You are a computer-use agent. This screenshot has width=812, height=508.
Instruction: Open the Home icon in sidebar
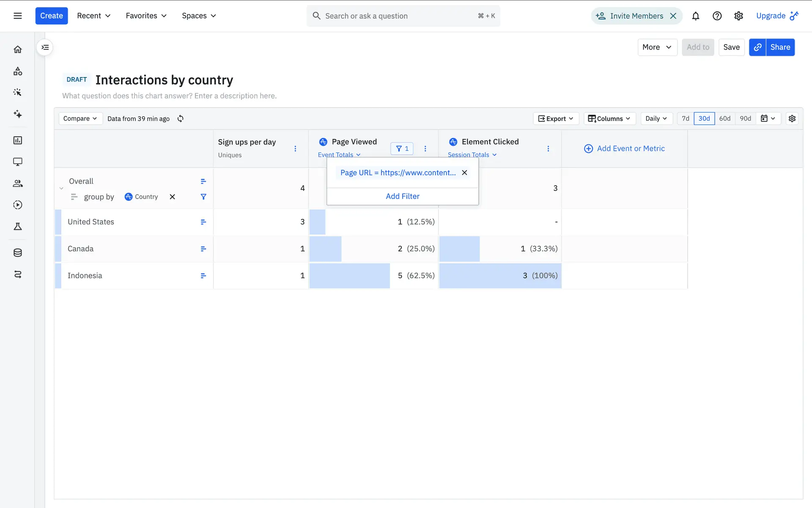18,50
